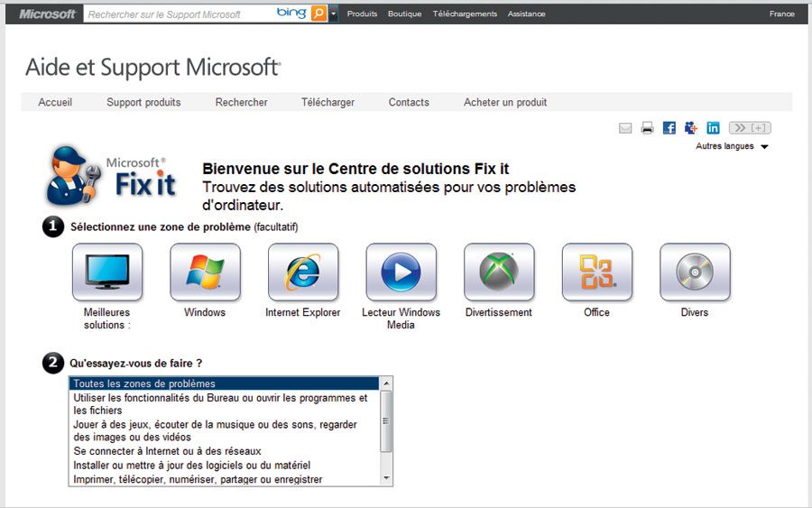Share this page on Facebook
Image resolution: width=812 pixels, height=508 pixels.
click(x=669, y=128)
